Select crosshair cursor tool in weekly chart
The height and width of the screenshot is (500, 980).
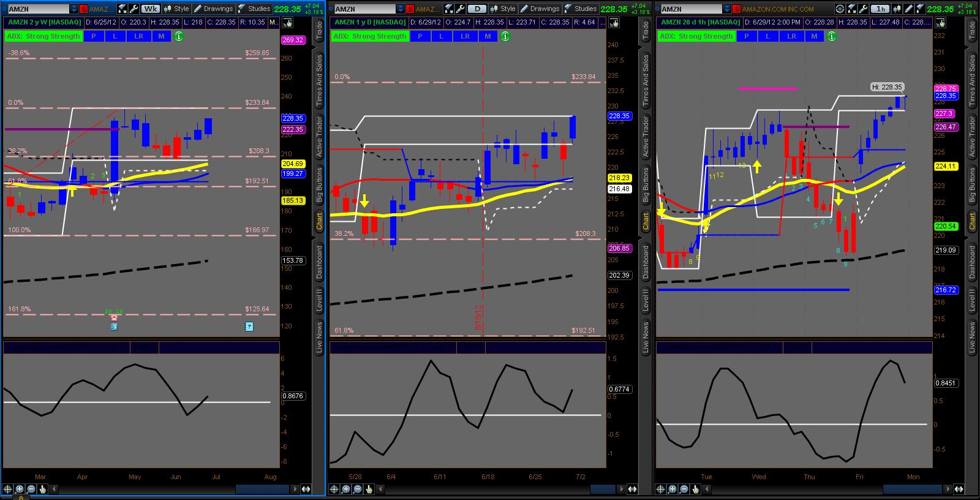(x=8, y=489)
